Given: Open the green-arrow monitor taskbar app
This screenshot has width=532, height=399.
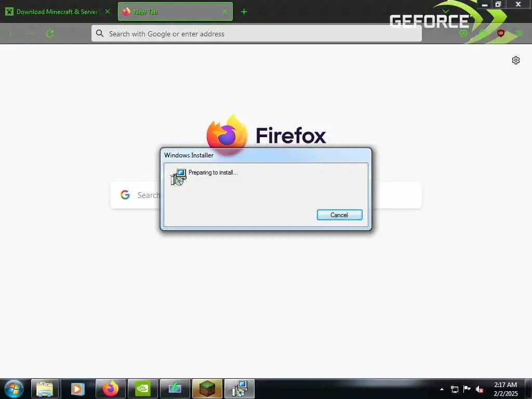Looking at the screenshot, I should click(175, 389).
